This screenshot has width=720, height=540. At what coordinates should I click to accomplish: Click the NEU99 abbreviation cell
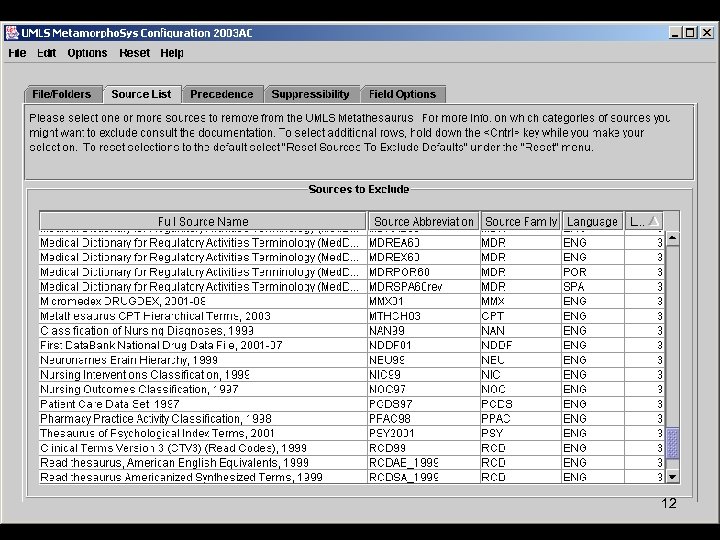click(423, 360)
